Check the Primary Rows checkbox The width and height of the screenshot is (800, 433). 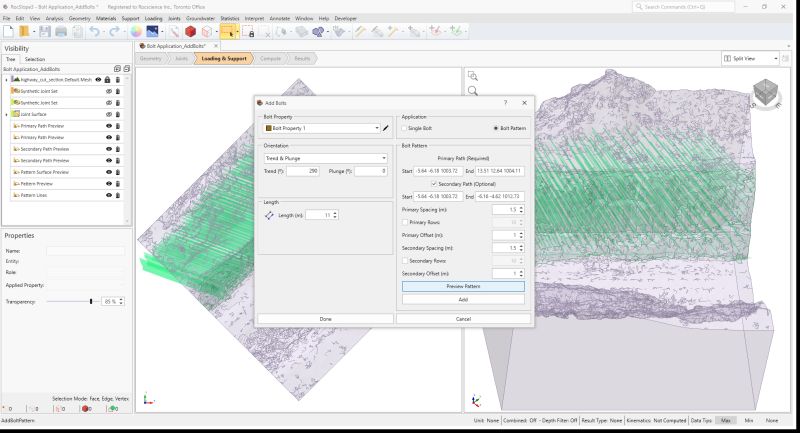click(x=405, y=222)
